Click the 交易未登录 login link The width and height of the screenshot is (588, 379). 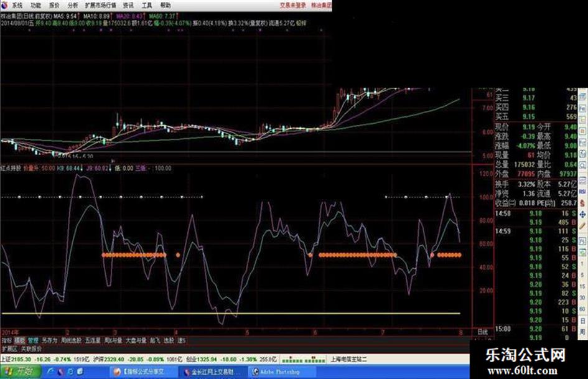click(x=293, y=5)
